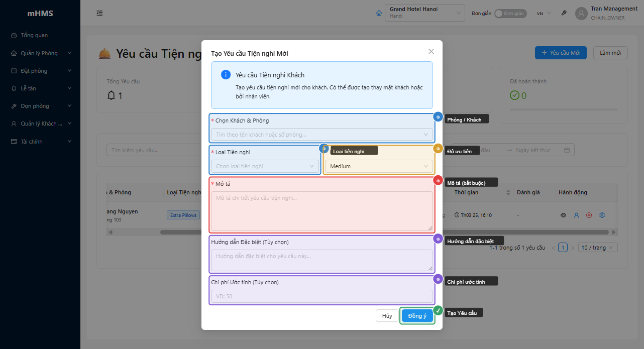The image size is (644, 349).
Task: Click the Hủy button
Action: pyautogui.click(x=387, y=316)
